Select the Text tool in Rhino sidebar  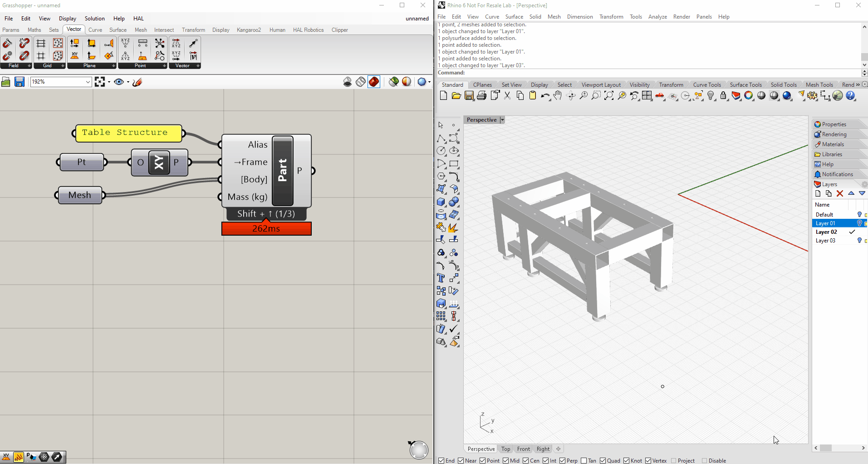coord(441,278)
